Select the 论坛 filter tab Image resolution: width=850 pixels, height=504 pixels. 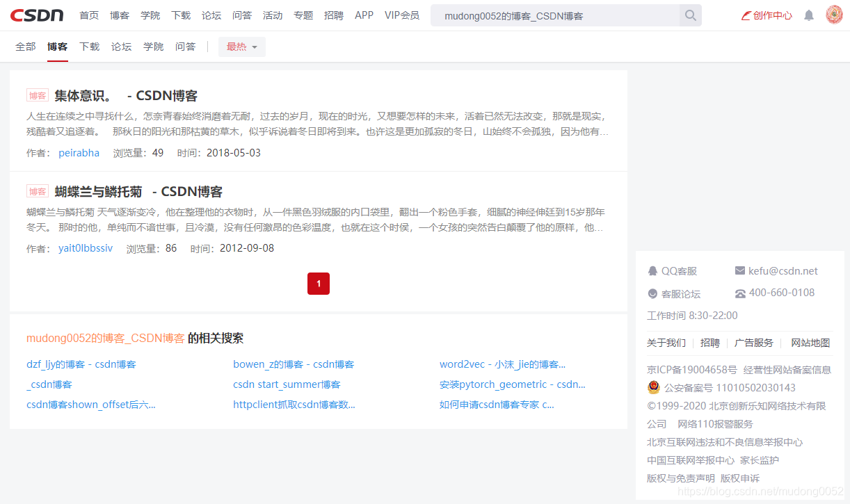tap(122, 47)
